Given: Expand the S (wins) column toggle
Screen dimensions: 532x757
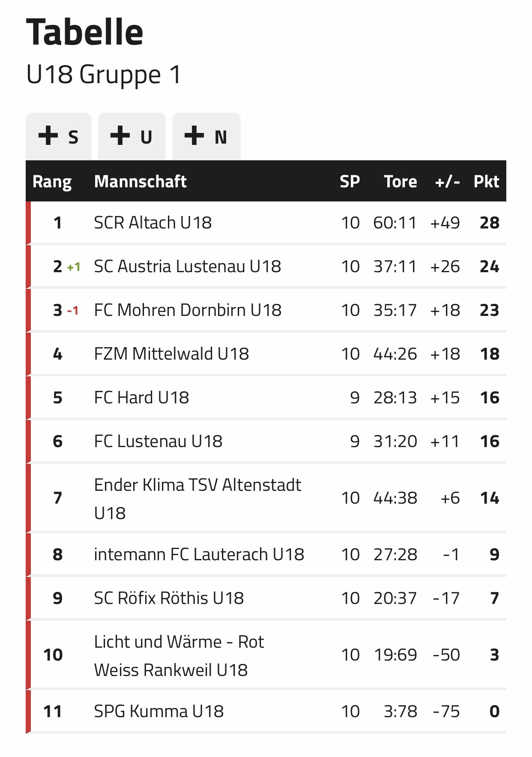Looking at the screenshot, I should point(59,137).
